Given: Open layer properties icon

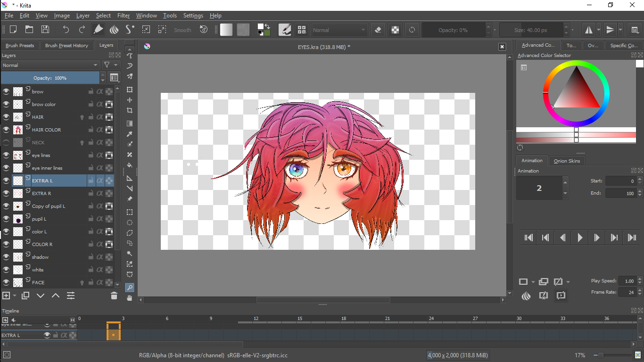Looking at the screenshot, I should pos(71,296).
